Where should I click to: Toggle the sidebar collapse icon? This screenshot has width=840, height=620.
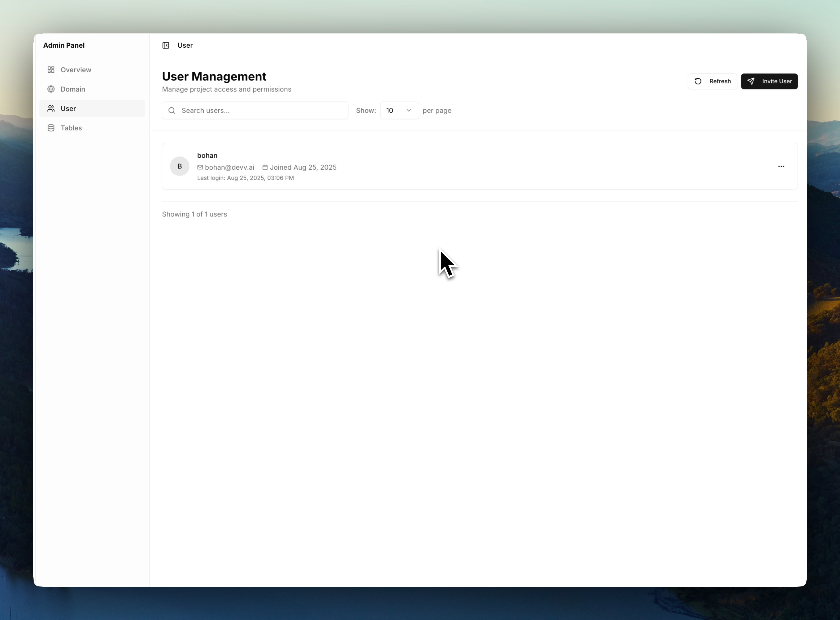(166, 45)
